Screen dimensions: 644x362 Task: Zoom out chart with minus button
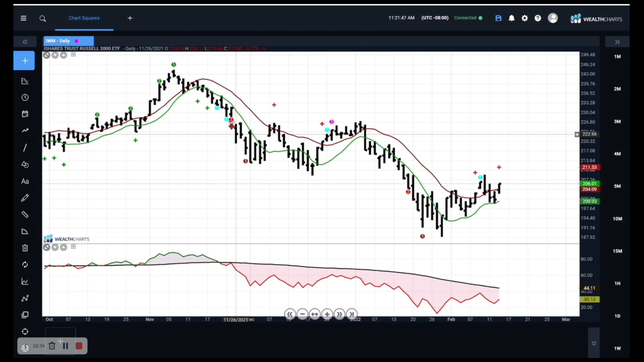302,314
